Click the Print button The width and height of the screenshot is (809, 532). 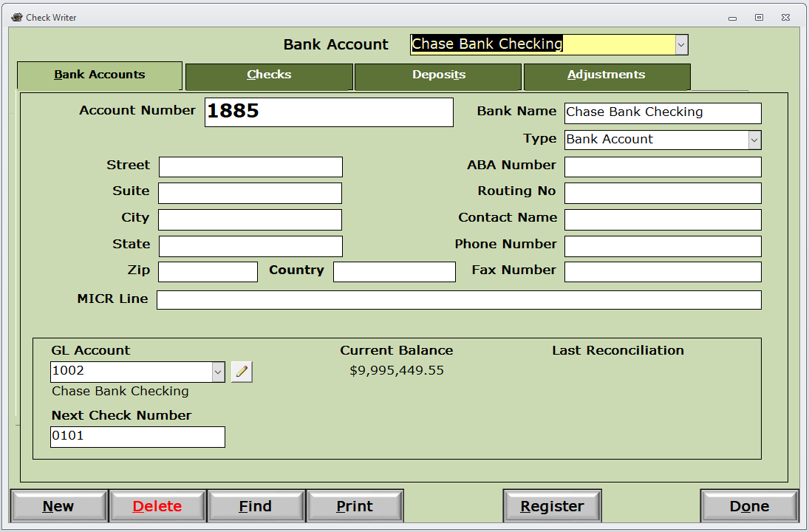pos(355,505)
